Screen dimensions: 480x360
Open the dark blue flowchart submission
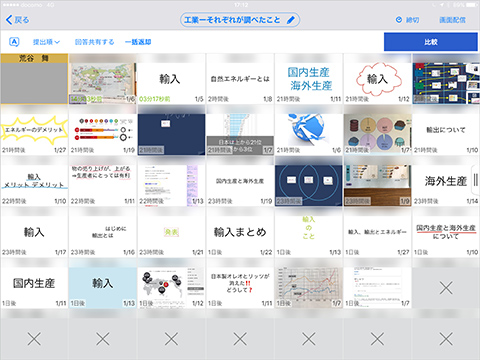click(x=446, y=83)
